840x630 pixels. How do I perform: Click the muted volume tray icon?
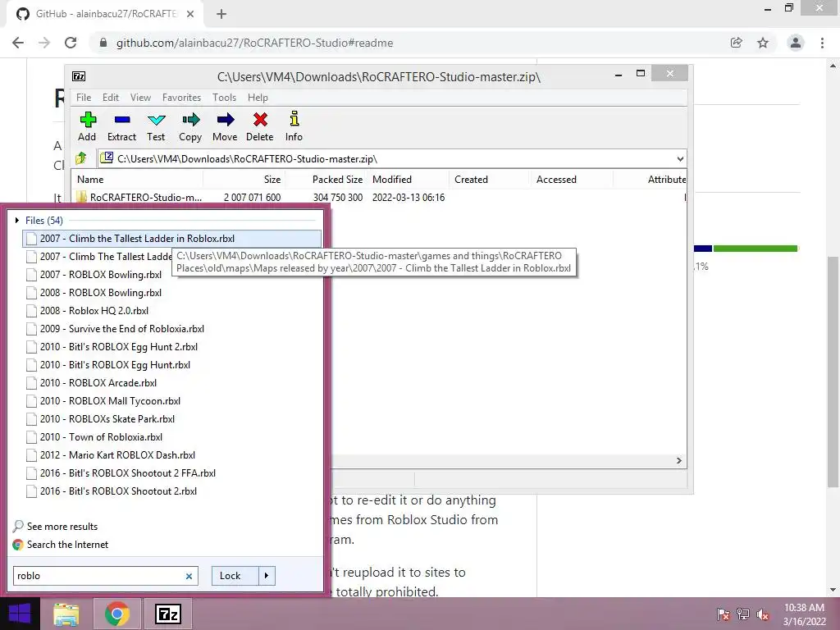763,614
